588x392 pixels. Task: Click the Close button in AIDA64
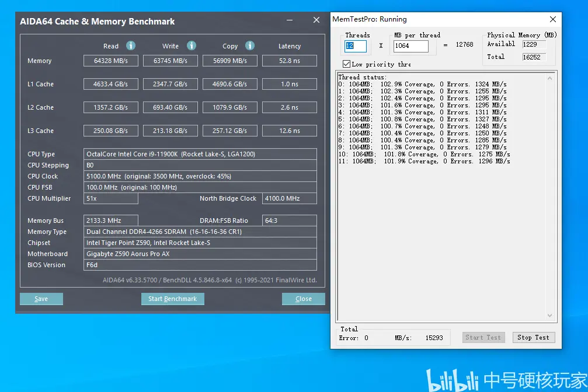[304, 299]
